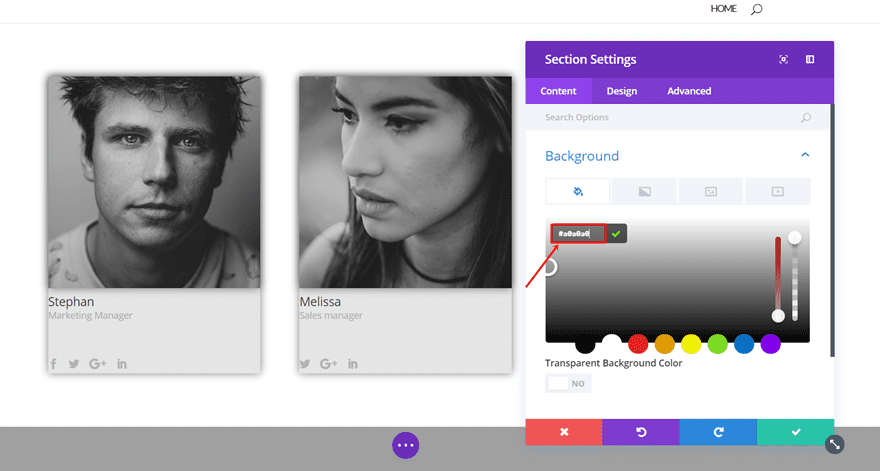Click the Search Options field
Image resolution: width=880 pixels, height=471 pixels.
pyautogui.click(x=670, y=118)
